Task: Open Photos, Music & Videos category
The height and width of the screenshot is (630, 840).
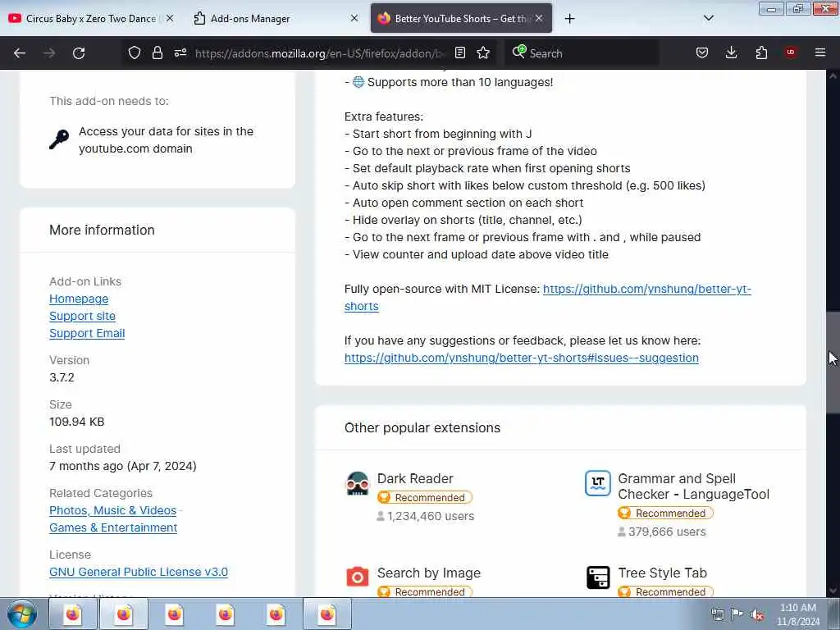Action: click(112, 510)
